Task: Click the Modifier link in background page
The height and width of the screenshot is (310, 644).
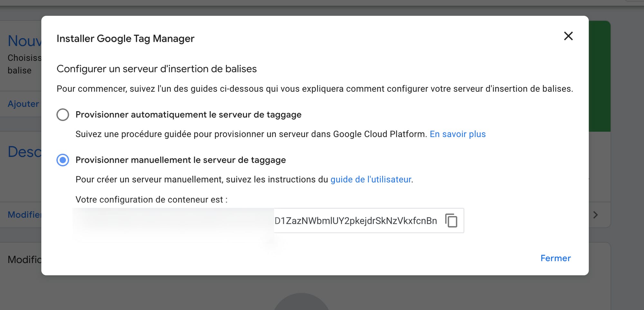Action: pos(24,215)
